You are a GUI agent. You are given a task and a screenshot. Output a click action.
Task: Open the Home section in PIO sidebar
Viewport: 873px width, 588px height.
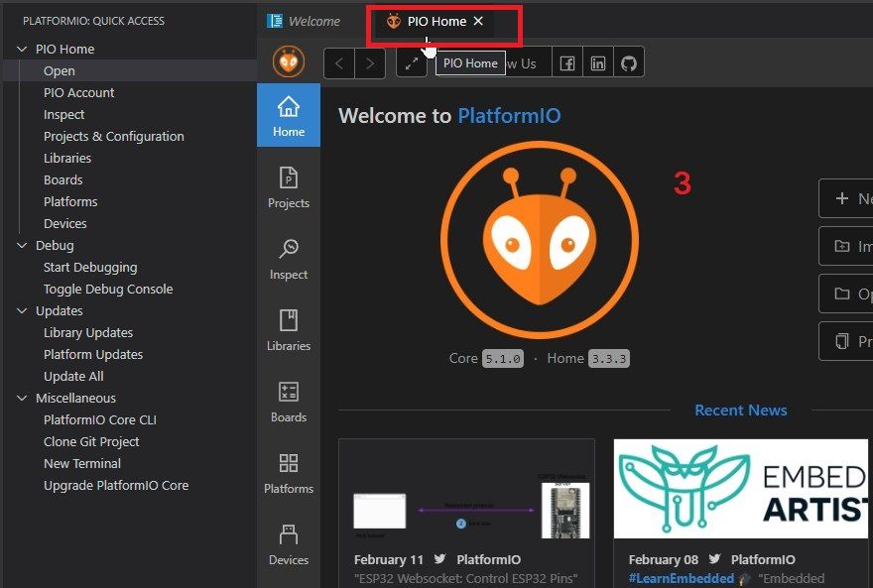tap(289, 115)
